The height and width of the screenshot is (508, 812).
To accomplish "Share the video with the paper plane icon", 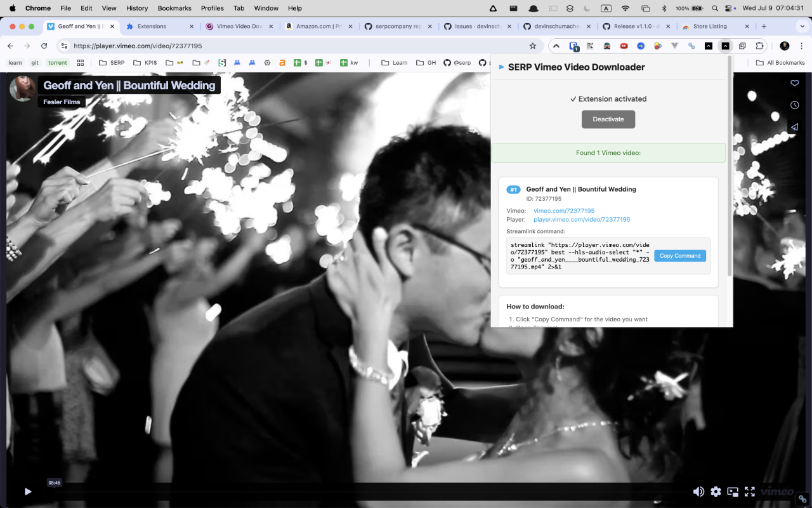I will (794, 127).
